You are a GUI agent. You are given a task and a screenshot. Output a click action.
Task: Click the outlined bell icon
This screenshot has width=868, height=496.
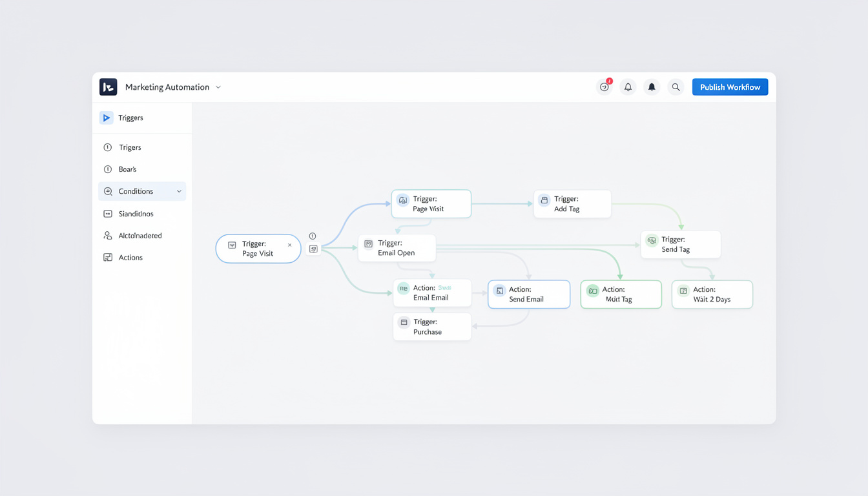click(628, 87)
